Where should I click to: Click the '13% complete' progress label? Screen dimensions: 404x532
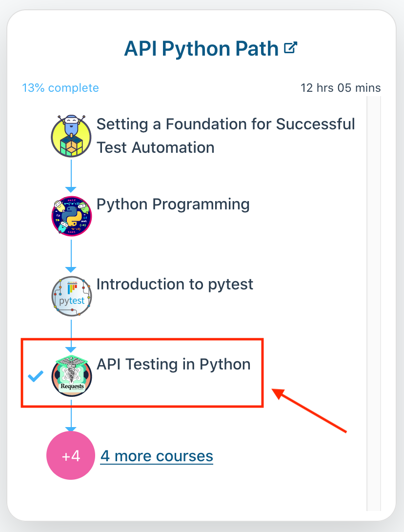pyautogui.click(x=61, y=88)
